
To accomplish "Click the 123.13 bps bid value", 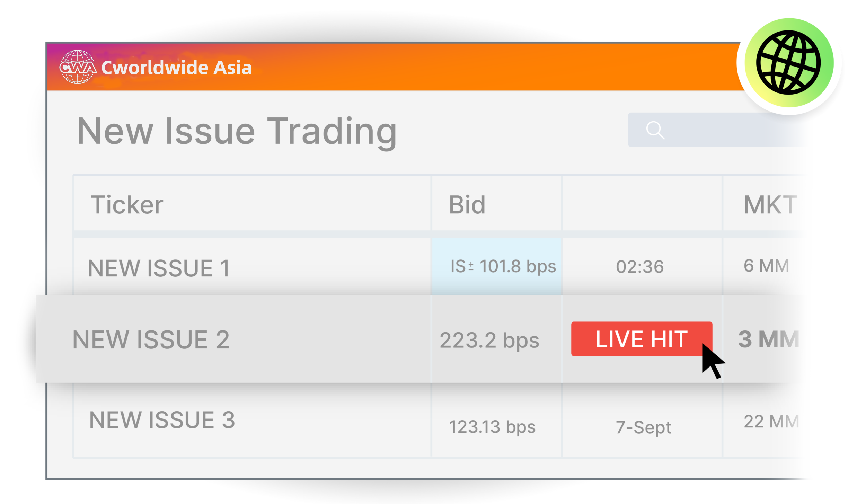I will pyautogui.click(x=492, y=427).
